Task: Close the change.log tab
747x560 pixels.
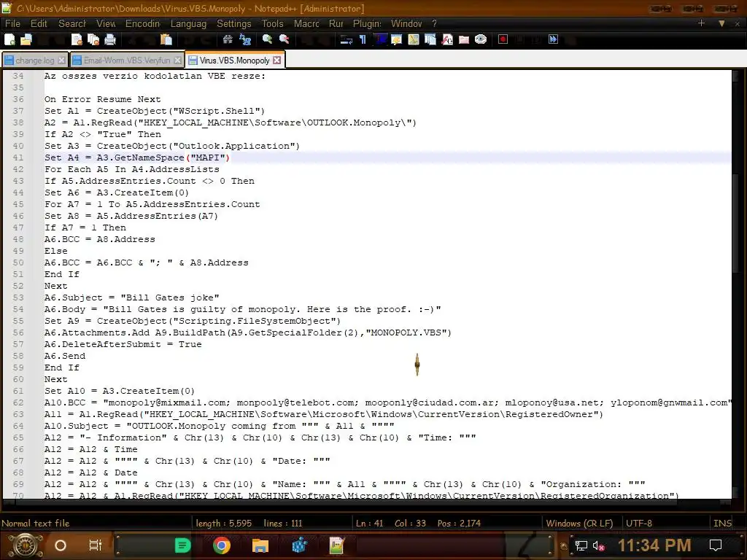Action: [61, 61]
